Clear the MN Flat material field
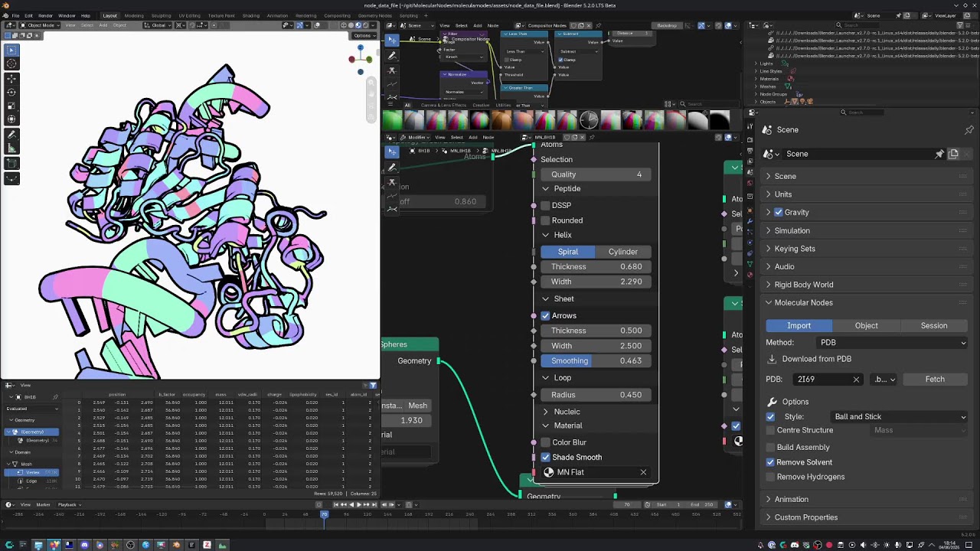Image resolution: width=980 pixels, height=551 pixels. coord(643,472)
